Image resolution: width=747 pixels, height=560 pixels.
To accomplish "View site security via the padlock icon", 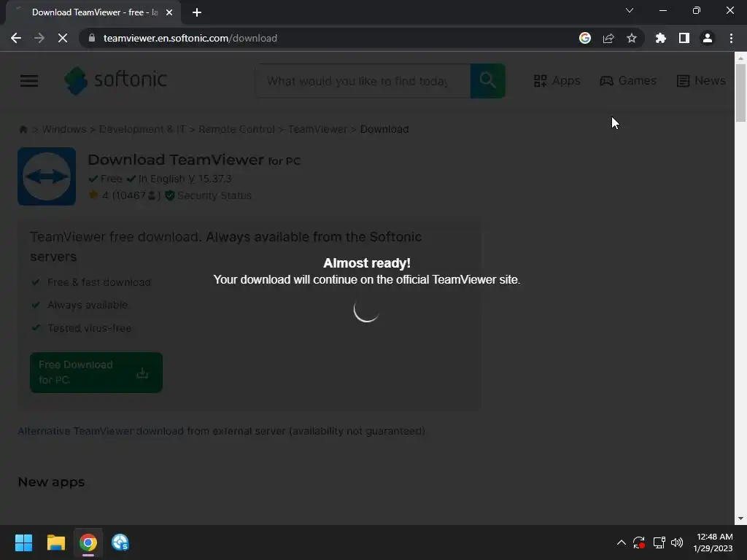I will 92,38.
